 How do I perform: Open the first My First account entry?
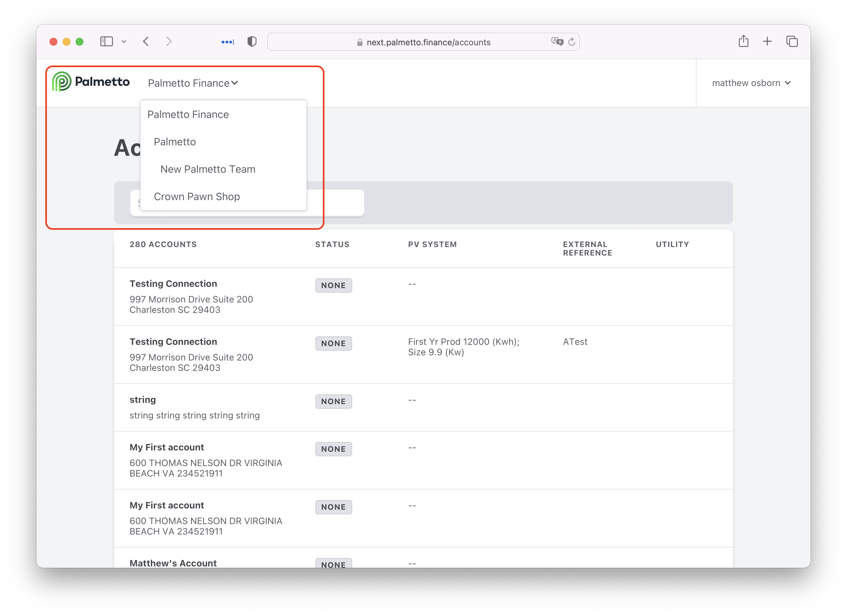pos(166,447)
